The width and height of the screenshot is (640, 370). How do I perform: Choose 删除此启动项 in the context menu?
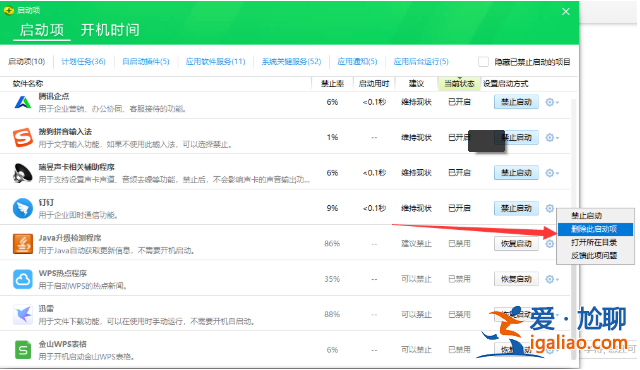coord(596,229)
